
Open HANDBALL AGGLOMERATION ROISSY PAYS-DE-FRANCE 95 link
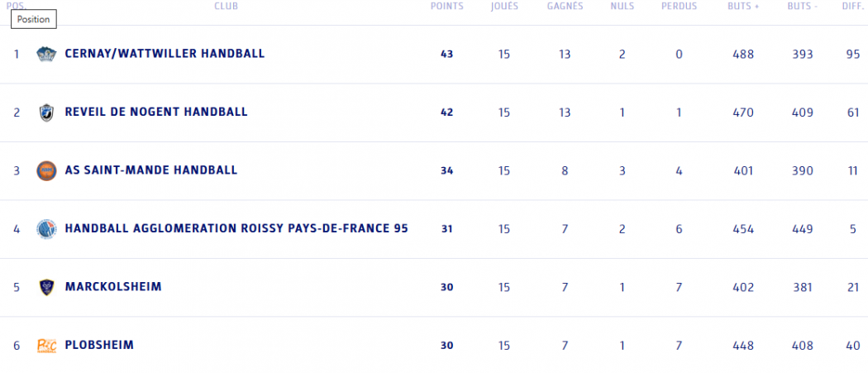pos(236,229)
